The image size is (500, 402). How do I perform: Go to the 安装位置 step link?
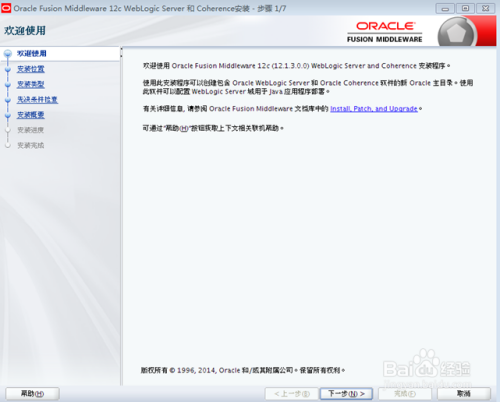tap(31, 69)
